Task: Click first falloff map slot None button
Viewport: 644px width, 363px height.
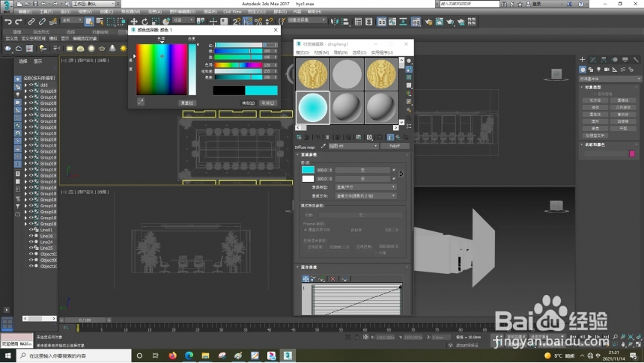Action: point(362,170)
